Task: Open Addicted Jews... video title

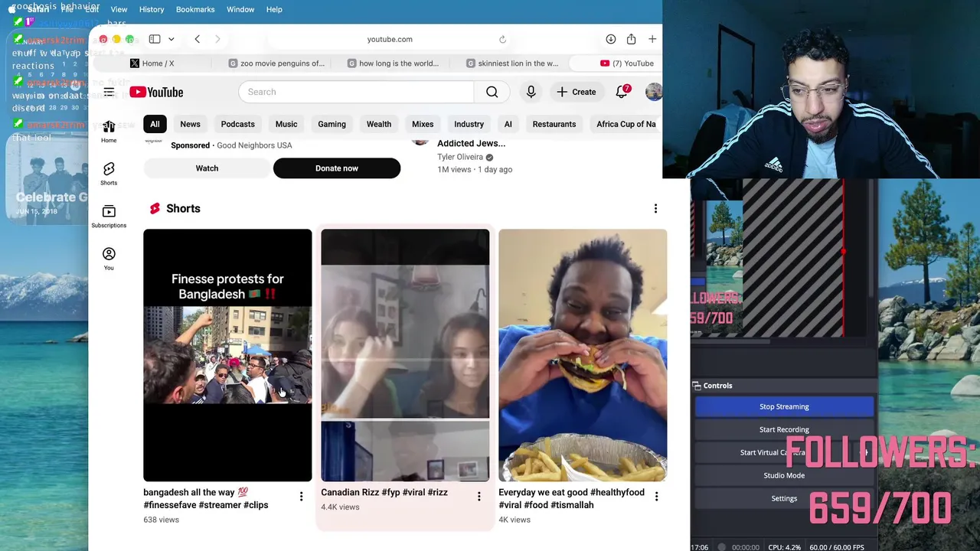Action: click(x=471, y=143)
